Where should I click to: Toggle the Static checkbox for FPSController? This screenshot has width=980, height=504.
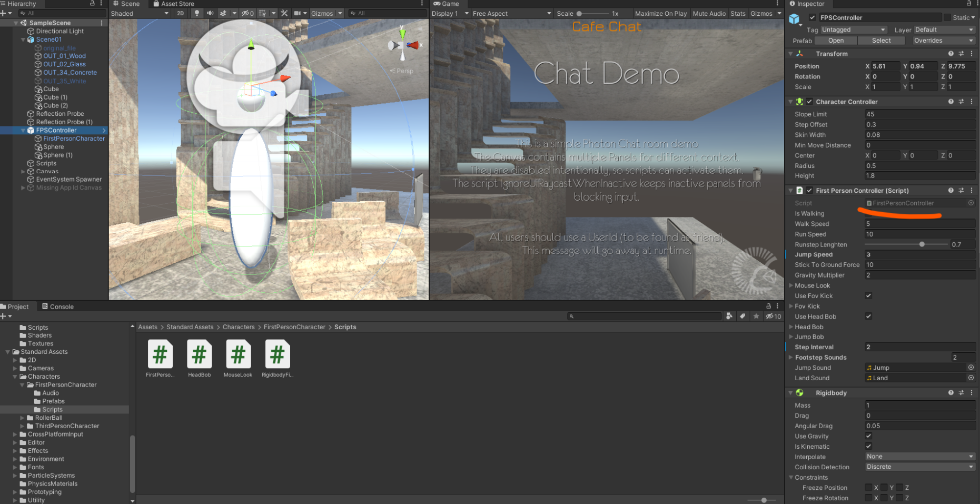[947, 17]
